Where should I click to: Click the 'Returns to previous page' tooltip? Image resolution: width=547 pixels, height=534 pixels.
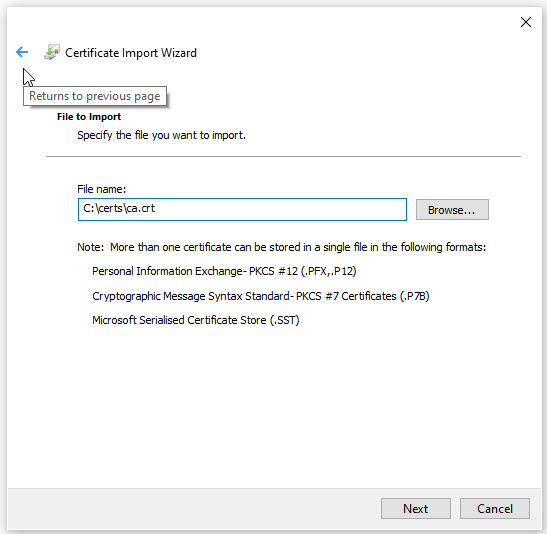click(95, 96)
